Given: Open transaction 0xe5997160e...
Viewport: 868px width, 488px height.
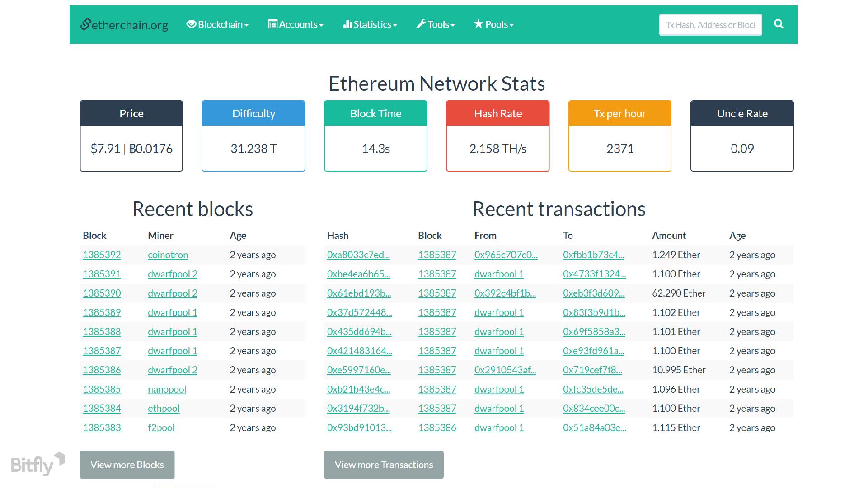Looking at the screenshot, I should 359,370.
